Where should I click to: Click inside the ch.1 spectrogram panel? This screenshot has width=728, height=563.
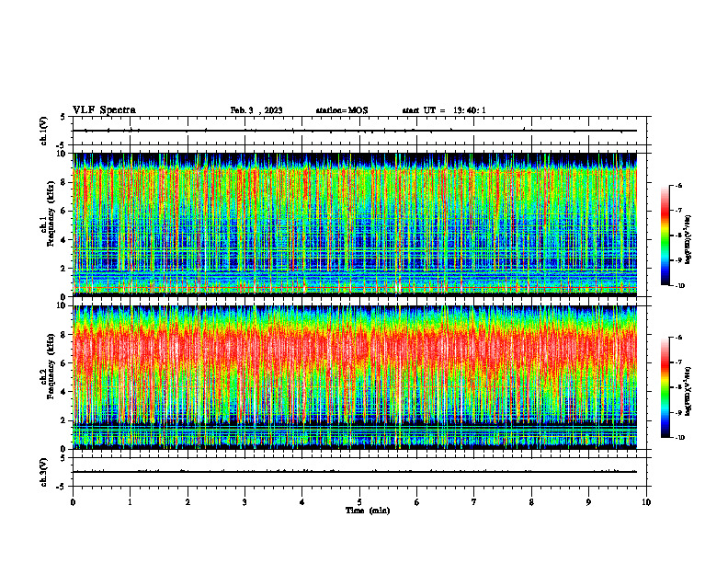pyautogui.click(x=355, y=224)
